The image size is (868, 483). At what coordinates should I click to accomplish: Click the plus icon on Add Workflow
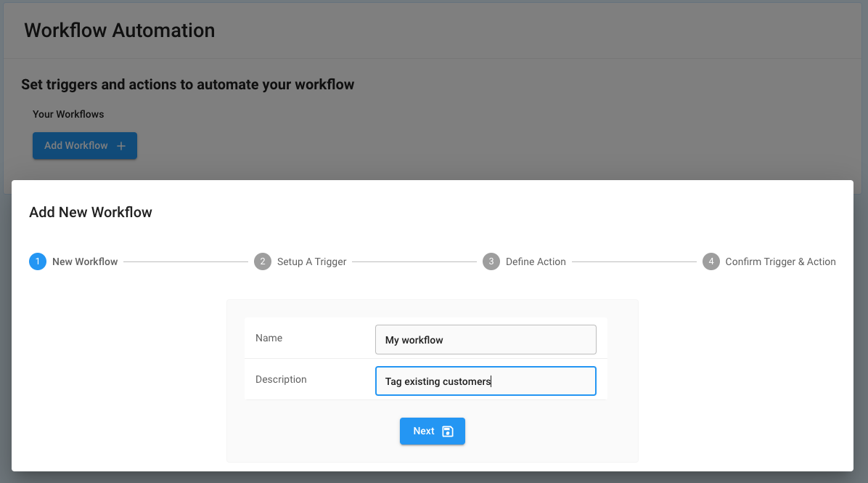click(x=121, y=146)
